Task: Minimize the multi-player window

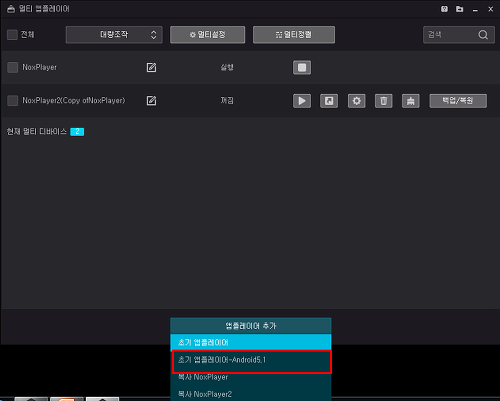Action: click(475, 9)
